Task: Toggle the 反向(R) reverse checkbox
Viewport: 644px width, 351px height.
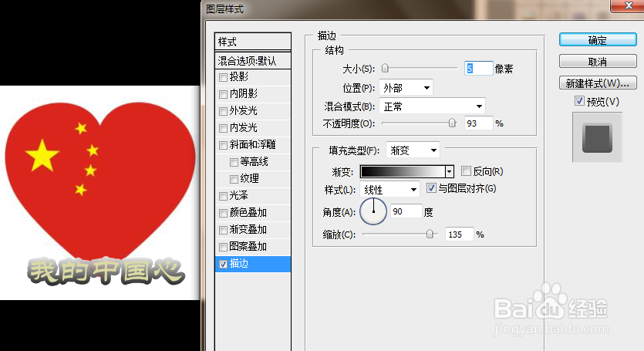Action: tap(466, 171)
